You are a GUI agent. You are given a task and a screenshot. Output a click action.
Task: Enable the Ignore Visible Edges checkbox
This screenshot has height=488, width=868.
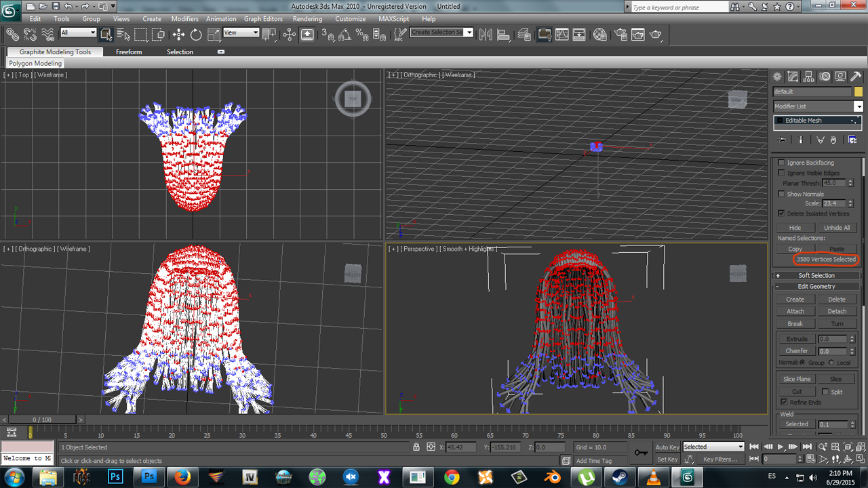pyautogui.click(x=781, y=173)
